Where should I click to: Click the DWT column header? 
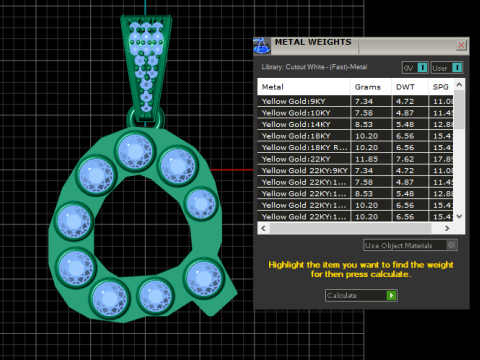410,87
